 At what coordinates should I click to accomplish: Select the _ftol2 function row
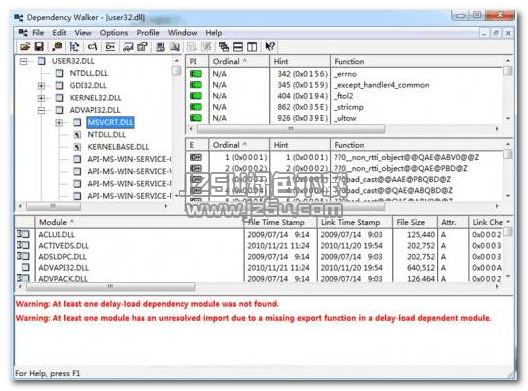coord(343,96)
